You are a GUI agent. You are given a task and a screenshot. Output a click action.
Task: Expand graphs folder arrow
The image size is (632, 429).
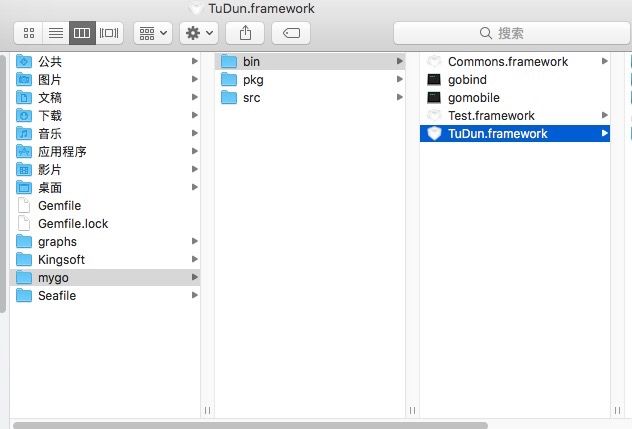pos(195,241)
